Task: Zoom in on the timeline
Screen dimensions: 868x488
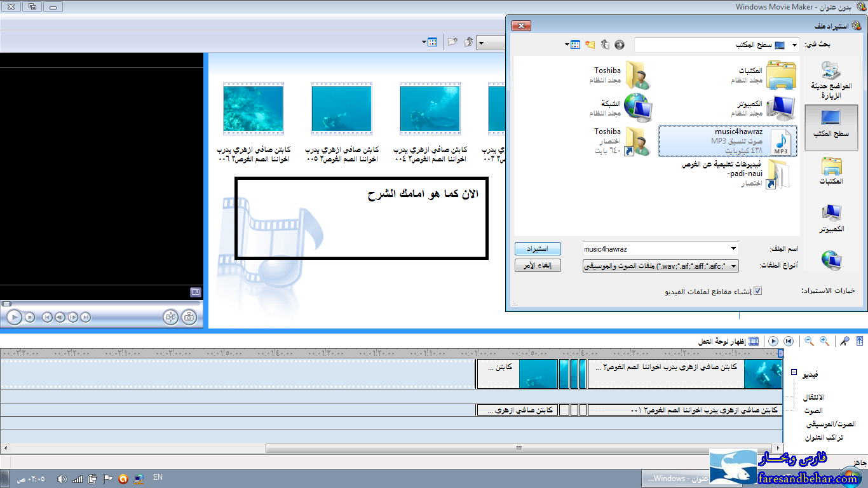Action: click(x=824, y=341)
